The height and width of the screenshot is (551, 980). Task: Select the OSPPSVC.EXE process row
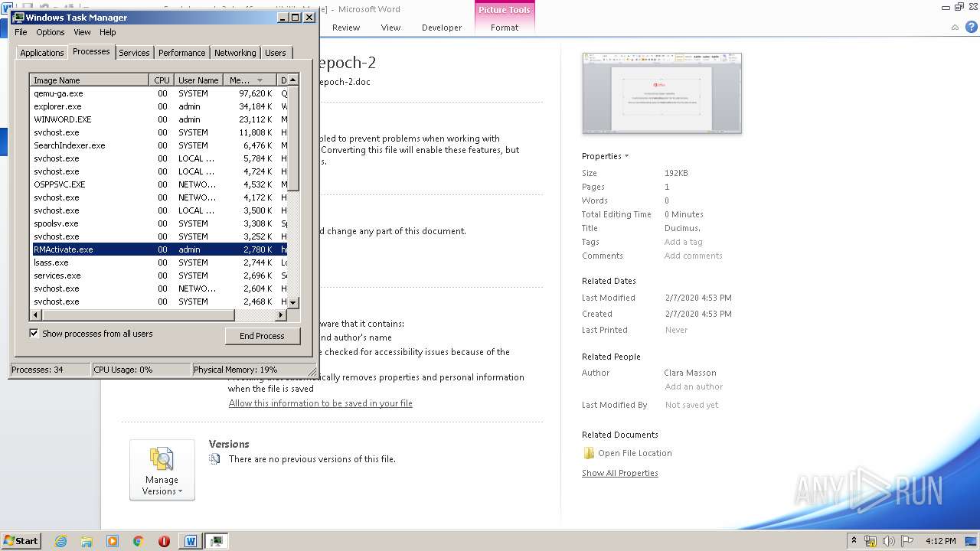pos(159,184)
